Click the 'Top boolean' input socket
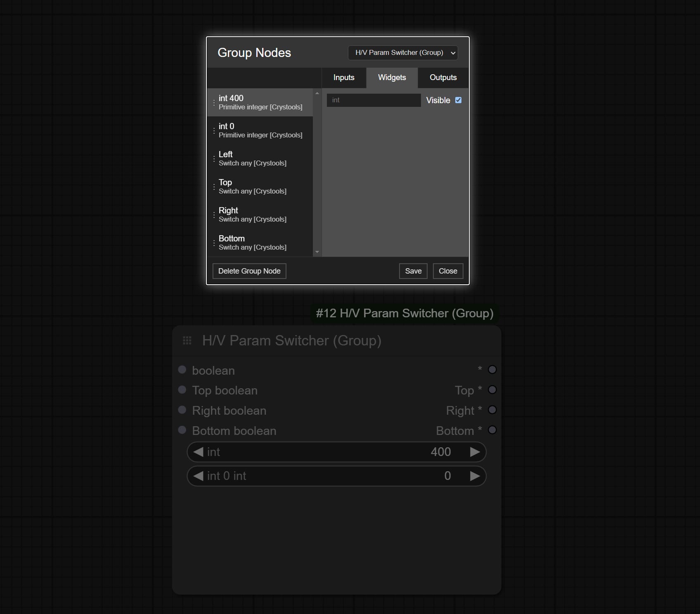 pos(182,390)
